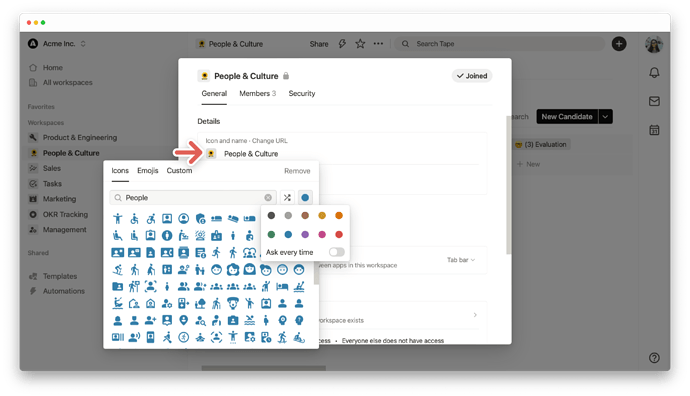Click the Share button

[319, 44]
